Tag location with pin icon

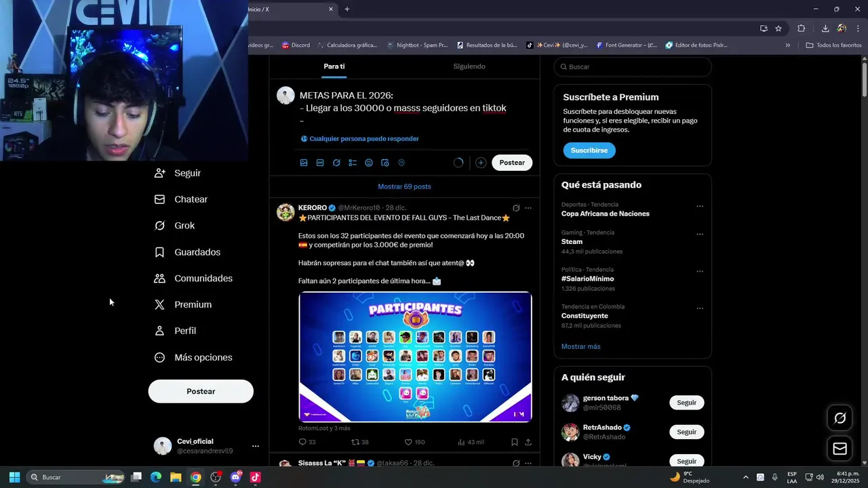point(401,163)
